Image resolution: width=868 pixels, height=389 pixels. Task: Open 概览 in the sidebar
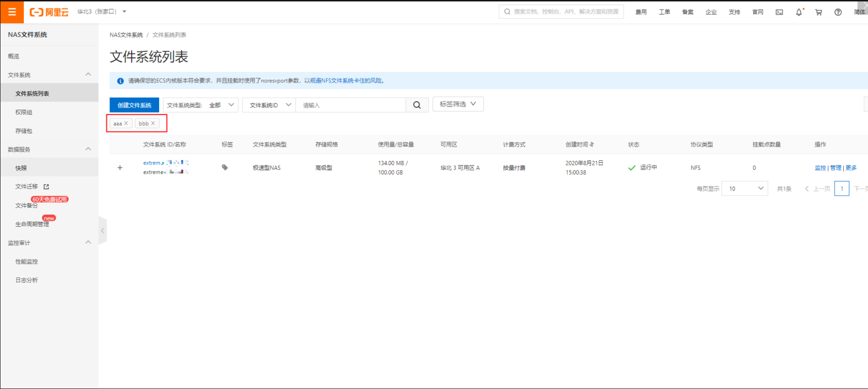click(14, 56)
